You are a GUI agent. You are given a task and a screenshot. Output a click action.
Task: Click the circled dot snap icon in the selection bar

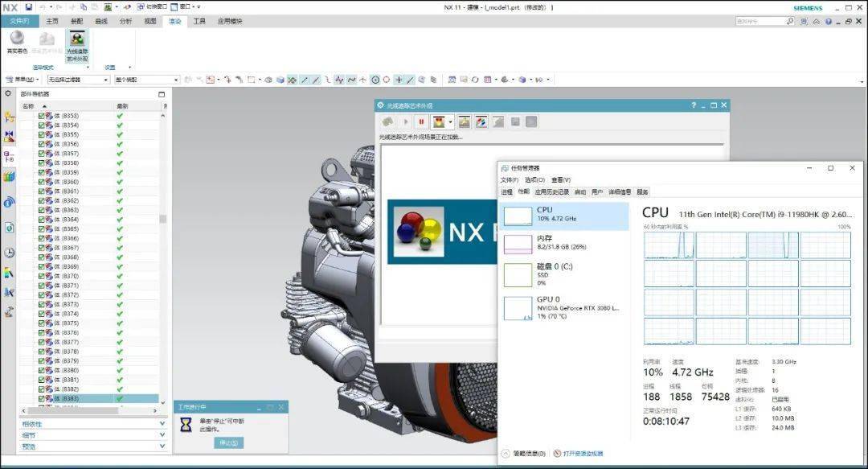pos(375,80)
